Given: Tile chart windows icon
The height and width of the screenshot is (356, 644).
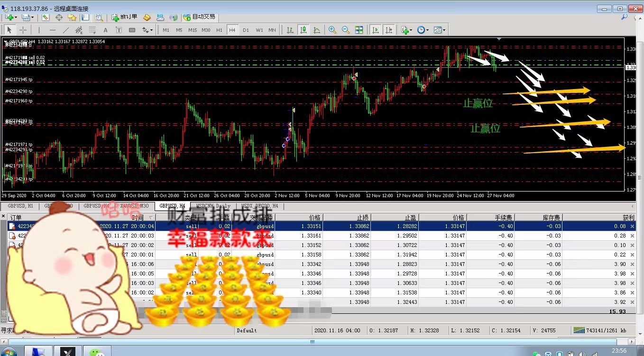Looking at the screenshot, I should 359,30.
